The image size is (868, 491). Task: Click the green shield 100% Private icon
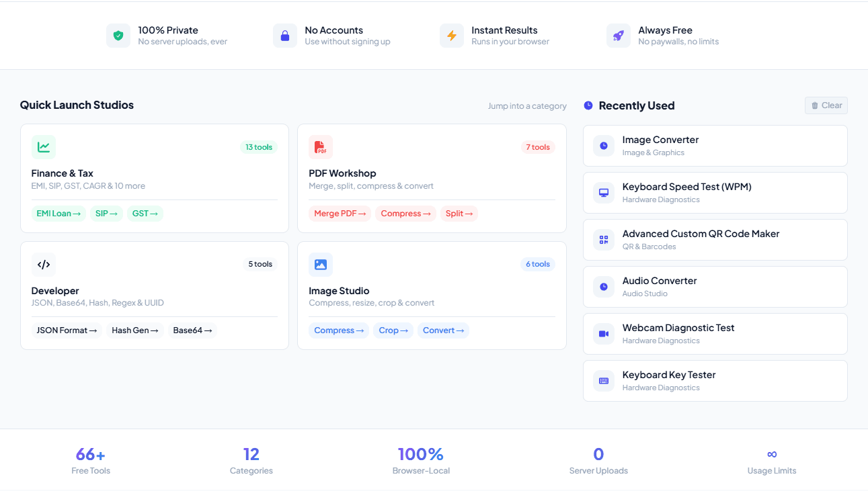(118, 36)
